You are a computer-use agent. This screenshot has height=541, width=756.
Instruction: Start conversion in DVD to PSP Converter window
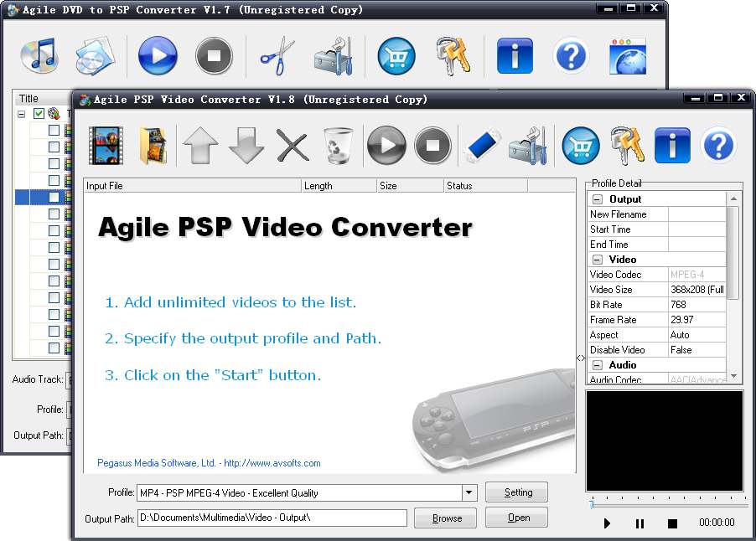click(158, 56)
